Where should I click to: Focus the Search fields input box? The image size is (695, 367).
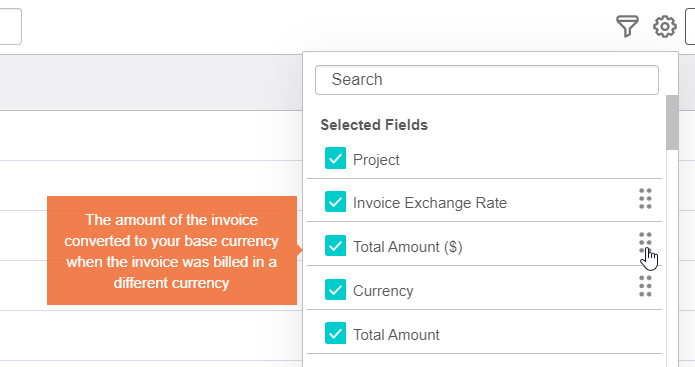pos(487,80)
